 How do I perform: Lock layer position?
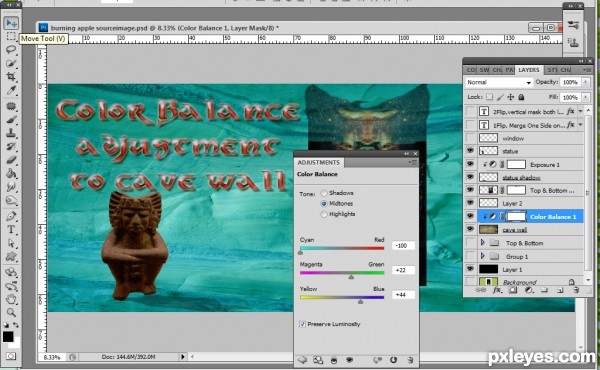coord(510,97)
